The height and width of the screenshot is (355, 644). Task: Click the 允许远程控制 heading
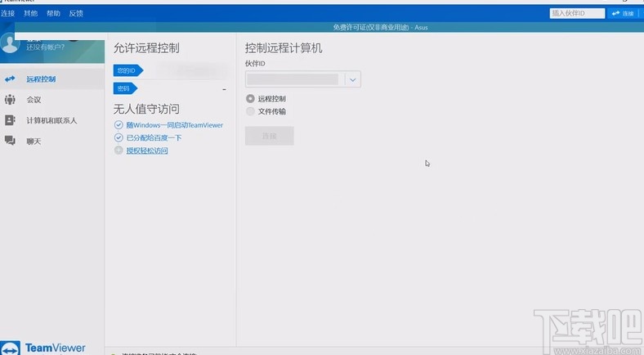146,48
